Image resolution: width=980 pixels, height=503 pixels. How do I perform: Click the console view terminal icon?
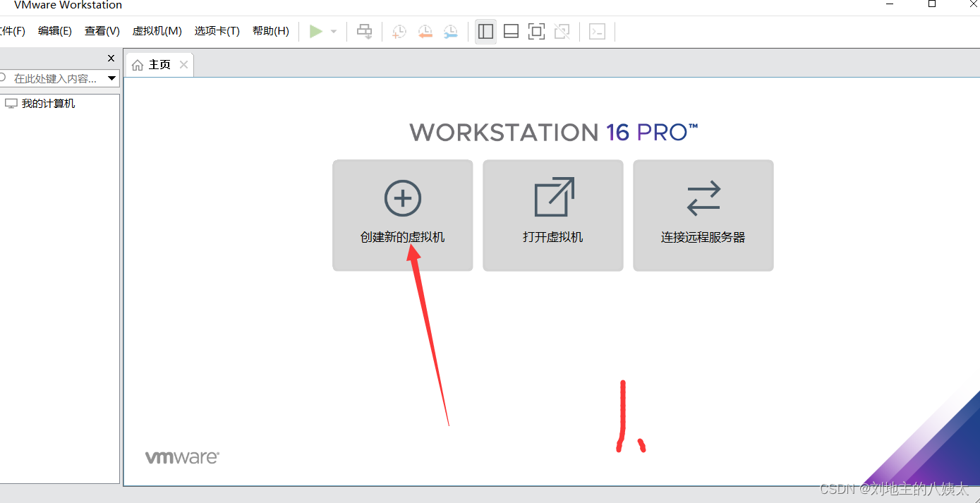[x=597, y=31]
